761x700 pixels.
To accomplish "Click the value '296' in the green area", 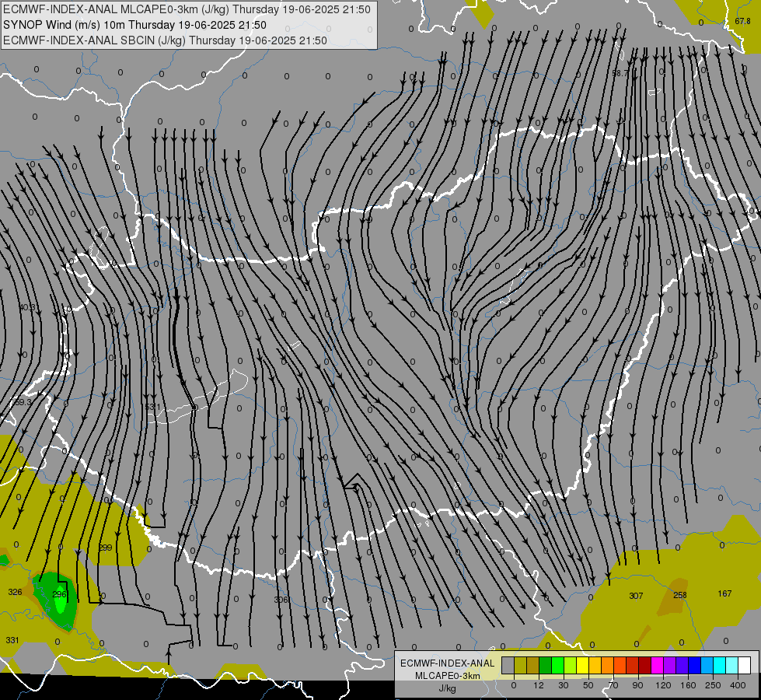I will click(x=59, y=594).
